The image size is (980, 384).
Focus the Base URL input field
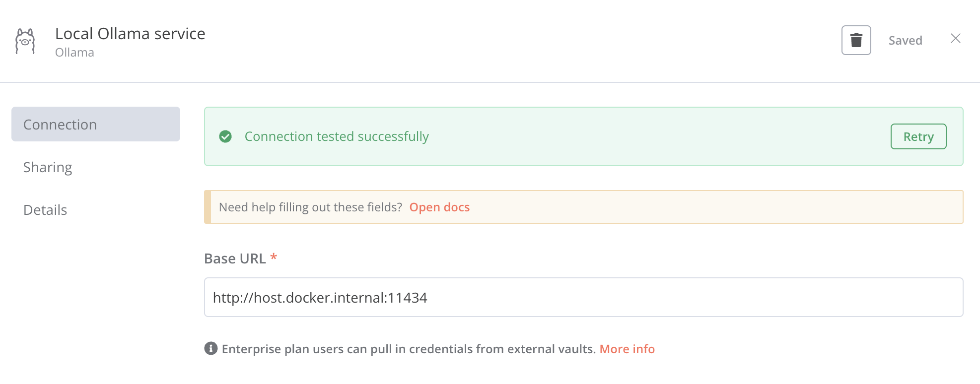point(584,297)
